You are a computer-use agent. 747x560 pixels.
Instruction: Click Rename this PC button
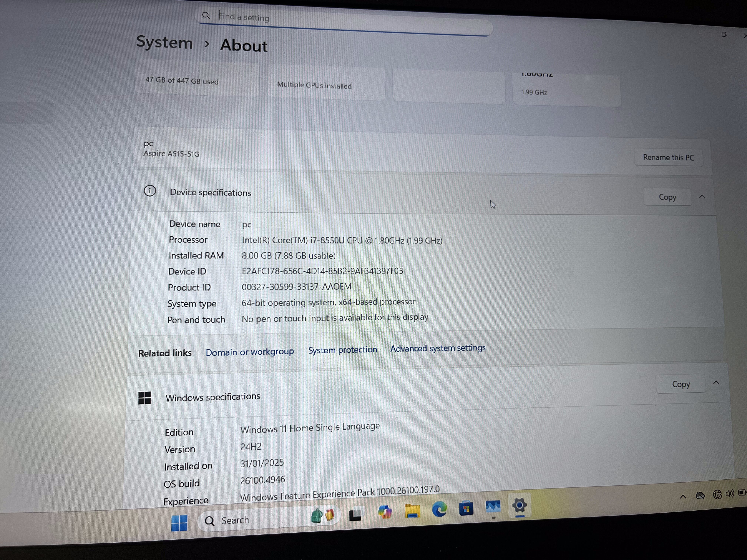click(668, 157)
